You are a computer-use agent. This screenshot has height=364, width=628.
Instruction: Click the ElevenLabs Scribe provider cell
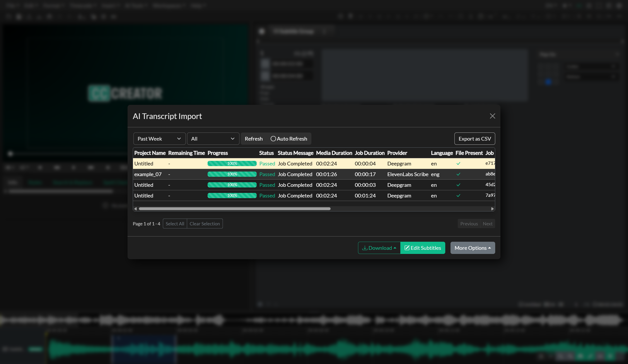[x=408, y=174]
